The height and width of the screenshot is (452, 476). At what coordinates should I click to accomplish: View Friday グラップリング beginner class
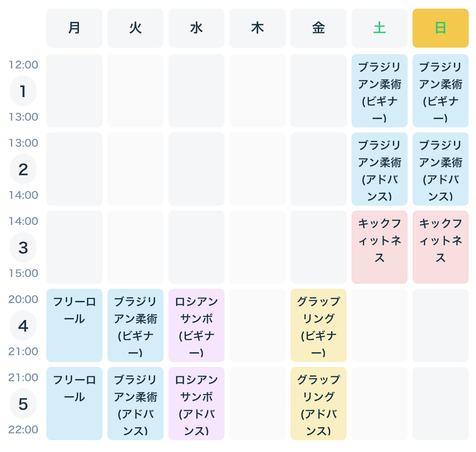click(318, 325)
